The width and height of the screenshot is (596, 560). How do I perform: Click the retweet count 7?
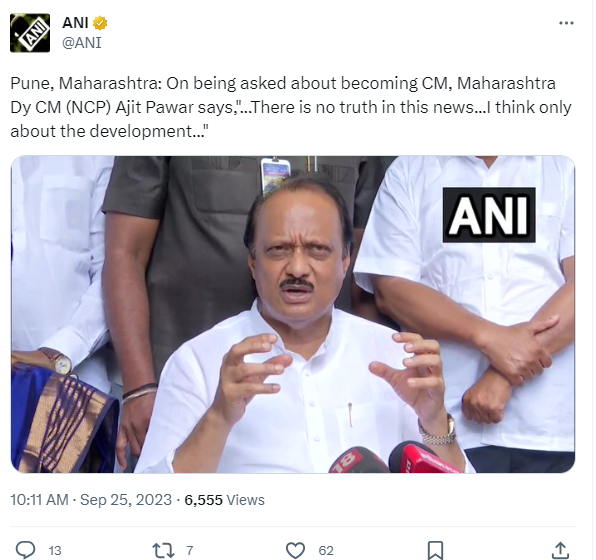point(190,550)
